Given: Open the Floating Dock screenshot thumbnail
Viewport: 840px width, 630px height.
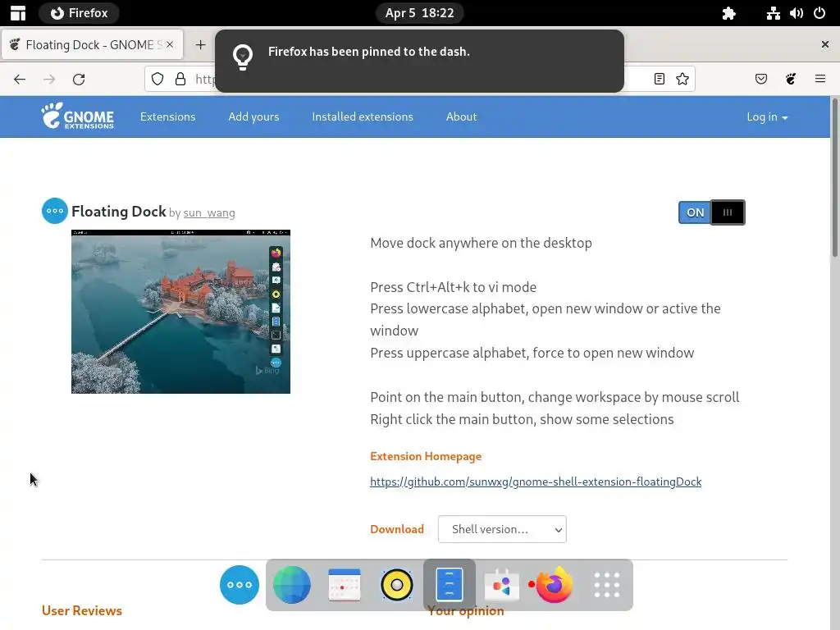Looking at the screenshot, I should [180, 312].
